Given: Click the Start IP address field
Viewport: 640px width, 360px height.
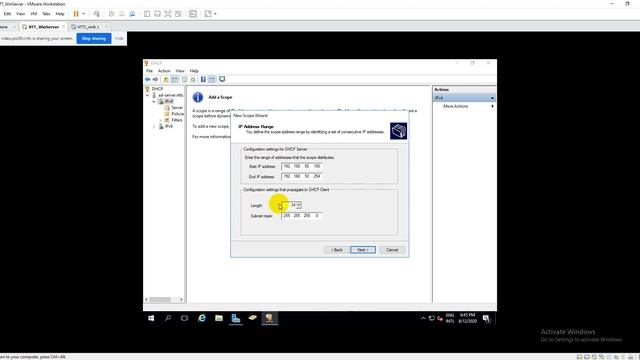Looking at the screenshot, I should pos(302,166).
